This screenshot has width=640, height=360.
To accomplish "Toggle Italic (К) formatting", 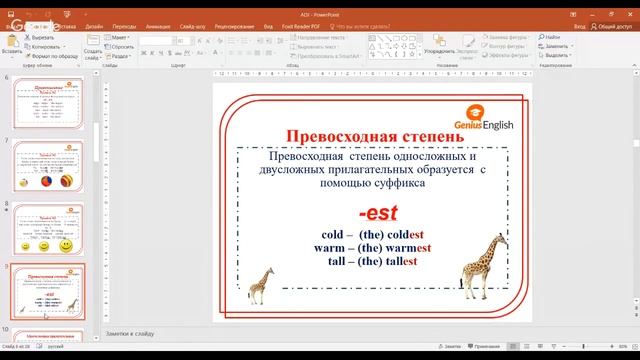I will pos(152,53).
